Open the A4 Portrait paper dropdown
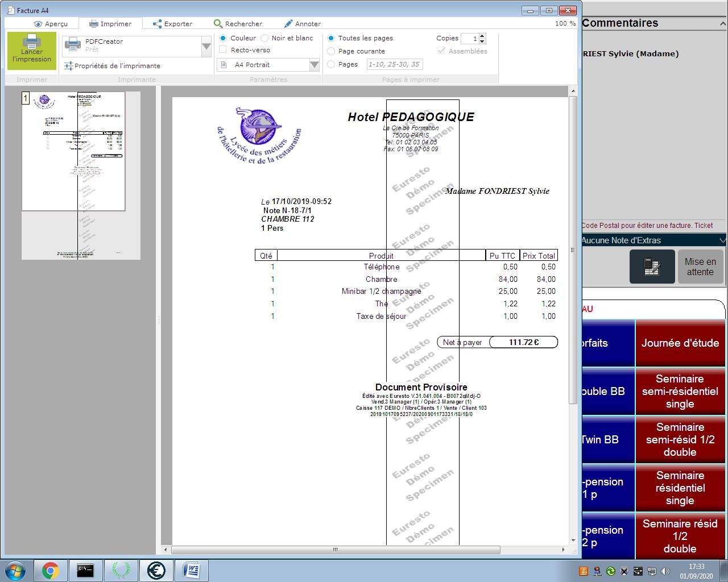Viewport: 728px width, 582px height. pyautogui.click(x=314, y=65)
